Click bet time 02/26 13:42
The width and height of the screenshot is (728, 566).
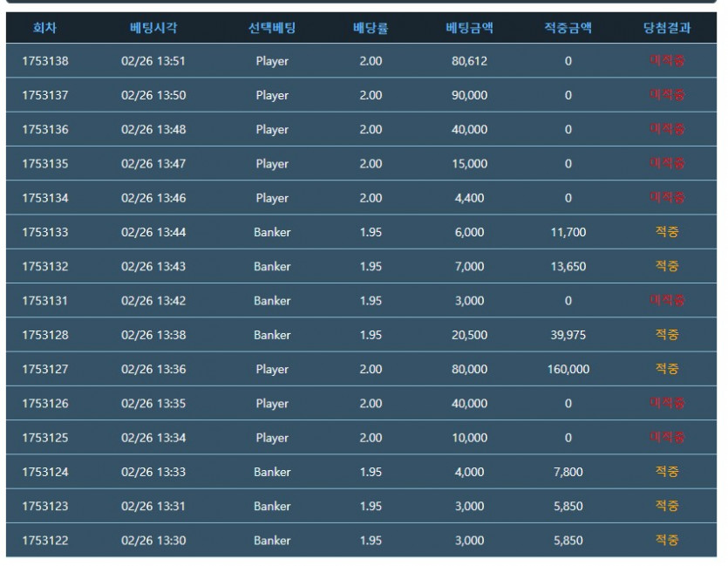click(153, 301)
